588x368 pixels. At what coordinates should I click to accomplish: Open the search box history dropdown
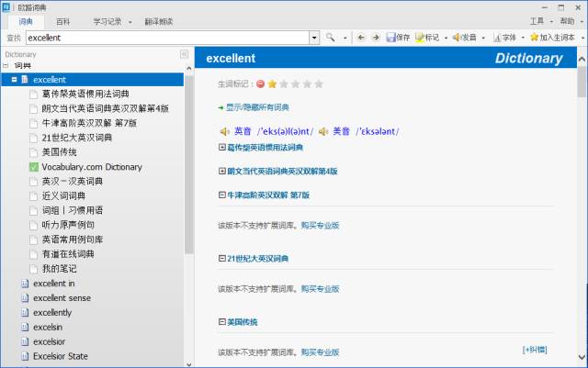314,38
